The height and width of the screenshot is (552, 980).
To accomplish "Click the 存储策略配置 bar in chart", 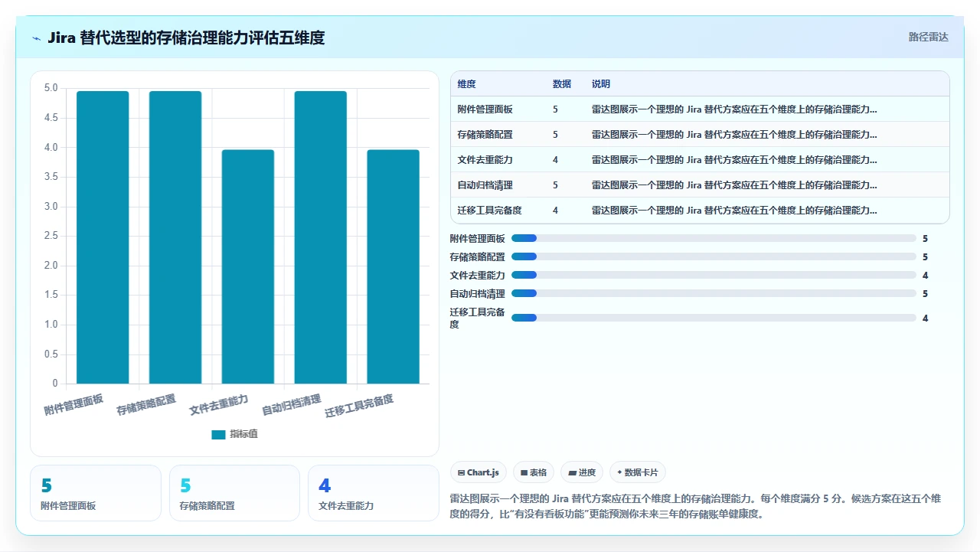I will (175, 237).
